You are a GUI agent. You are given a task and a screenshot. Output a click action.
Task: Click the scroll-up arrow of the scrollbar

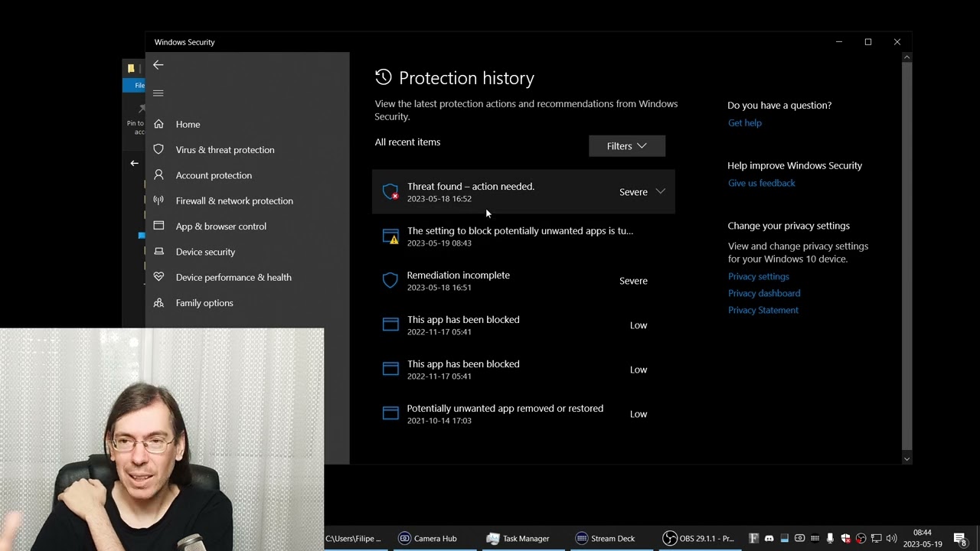[x=907, y=57]
